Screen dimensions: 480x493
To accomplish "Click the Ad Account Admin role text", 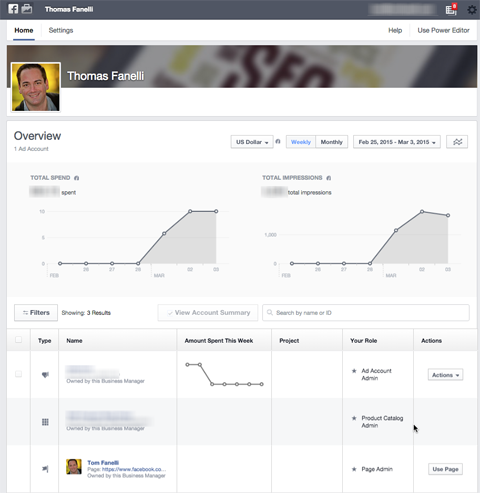I will pyautogui.click(x=376, y=374).
